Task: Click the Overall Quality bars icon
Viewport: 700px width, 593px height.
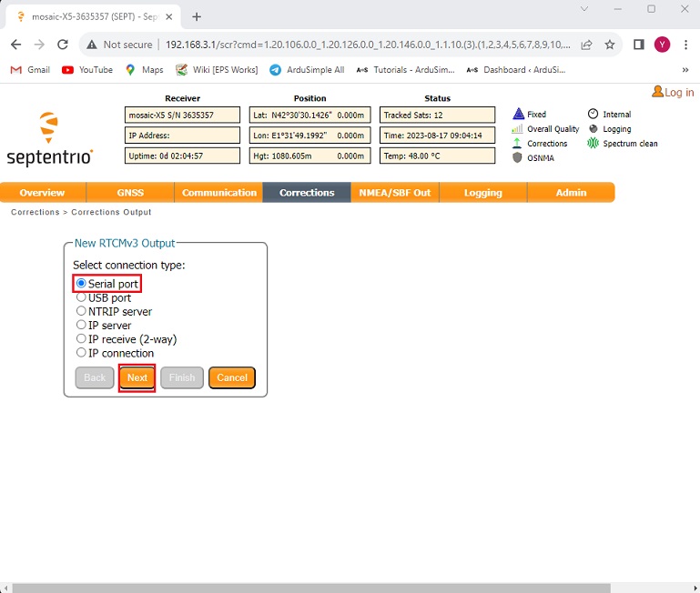Action: click(518, 129)
